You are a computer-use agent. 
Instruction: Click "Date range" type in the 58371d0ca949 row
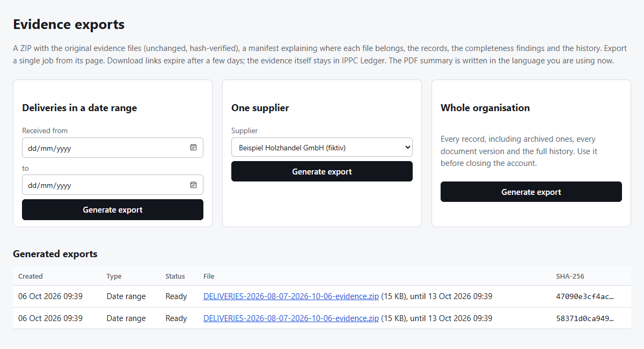point(126,318)
